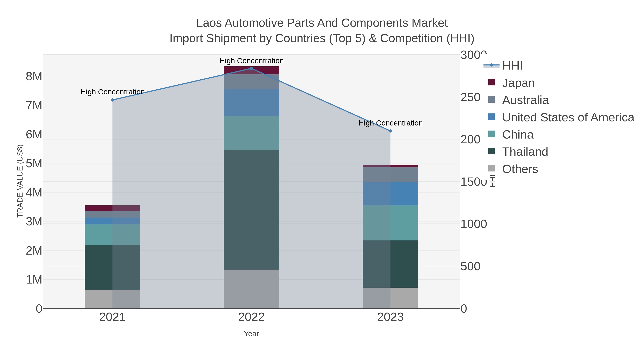Click the Thailand segment of the 2021 bar
Screen dimensions: 644x362
[113, 267]
